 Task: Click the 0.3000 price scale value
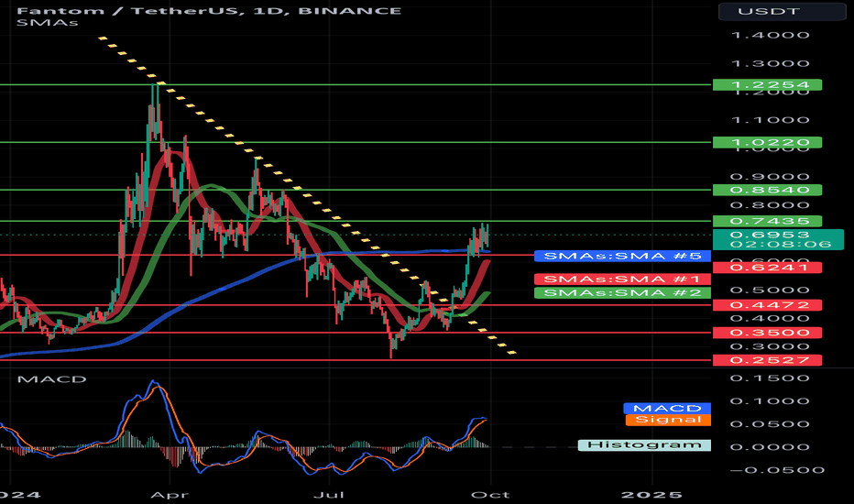coord(770,346)
